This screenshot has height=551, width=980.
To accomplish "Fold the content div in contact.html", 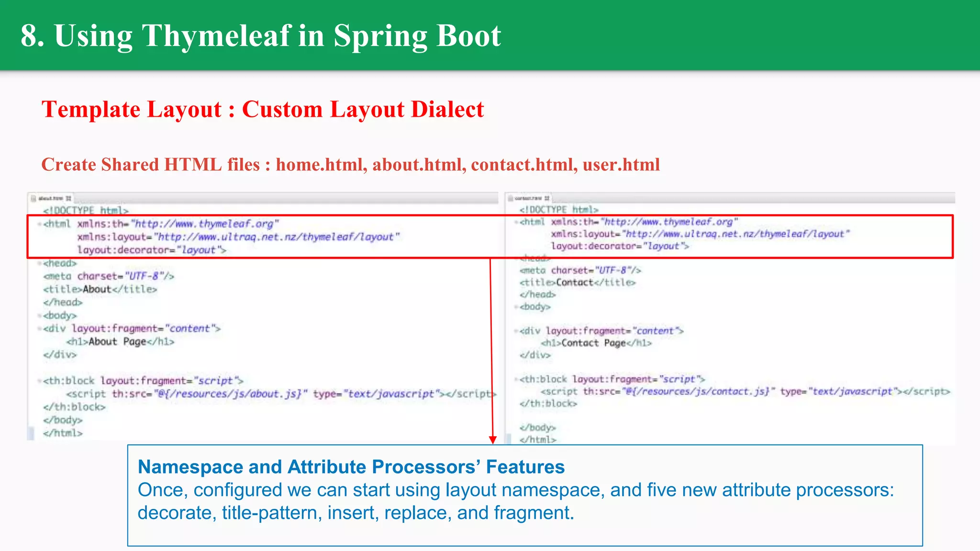I will (x=516, y=331).
